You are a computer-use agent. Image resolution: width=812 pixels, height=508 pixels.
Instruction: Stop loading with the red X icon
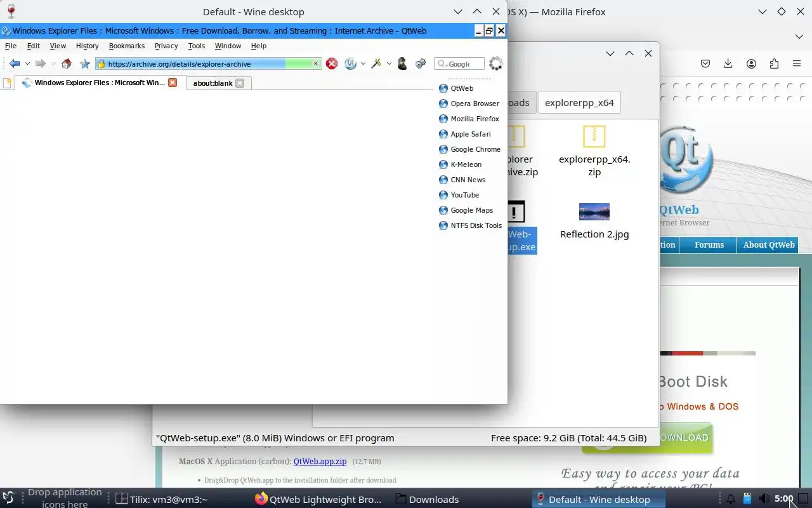(331, 63)
